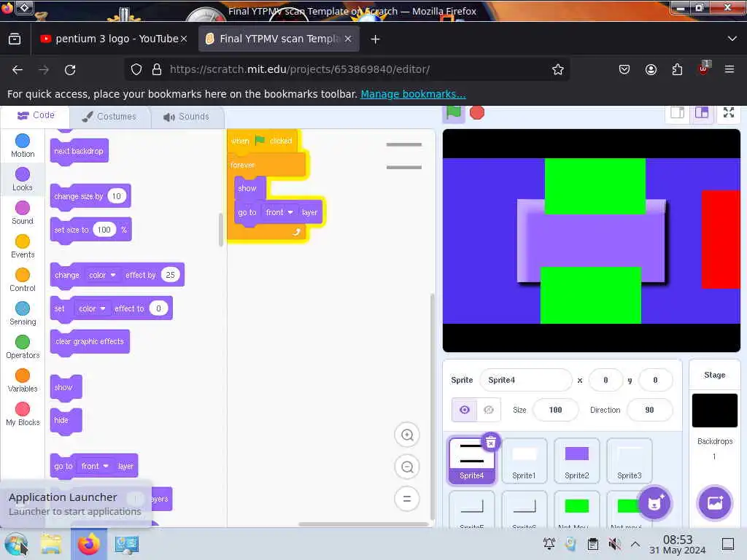This screenshot has width=747, height=560.
Task: Show sprite using the eye button
Action: click(465, 410)
